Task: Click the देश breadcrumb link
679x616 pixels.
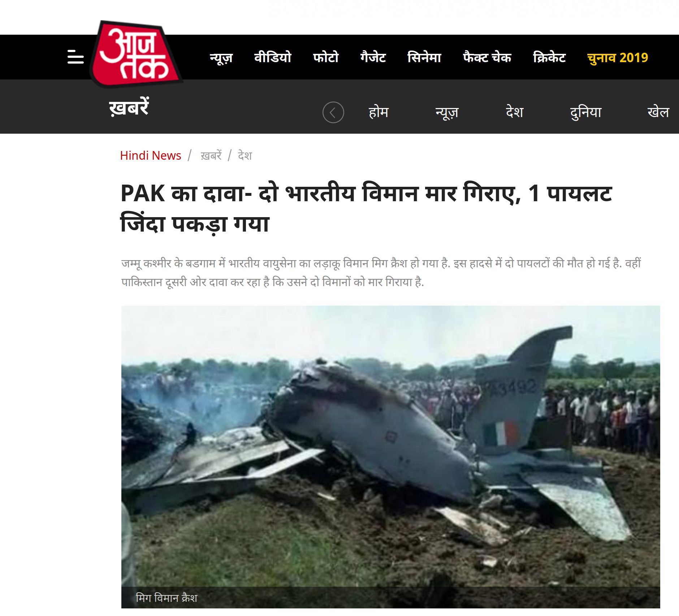Action: point(245,156)
